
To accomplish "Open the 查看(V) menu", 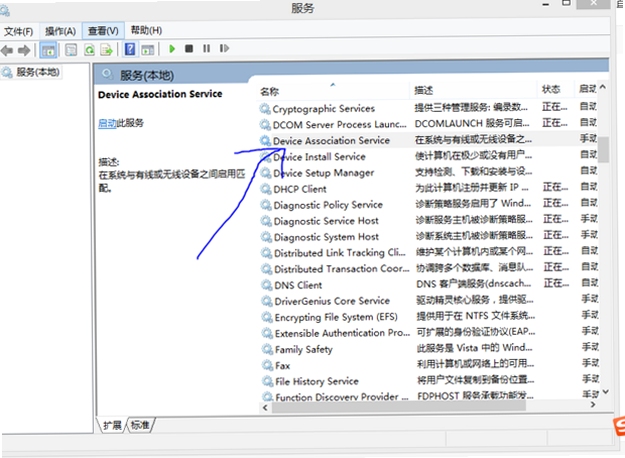I will pos(103,31).
